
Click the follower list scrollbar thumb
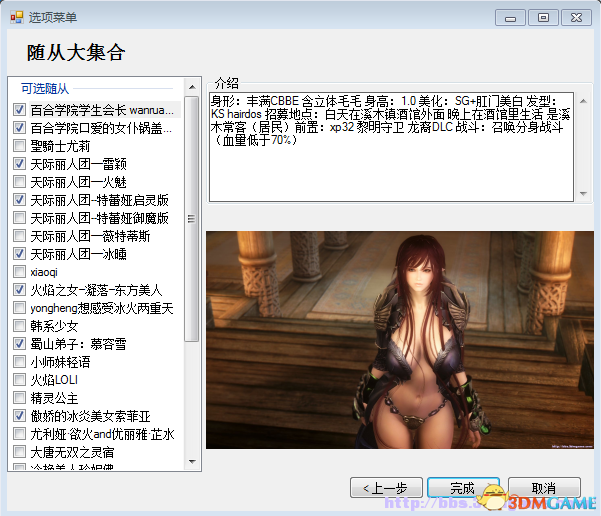[191, 219]
